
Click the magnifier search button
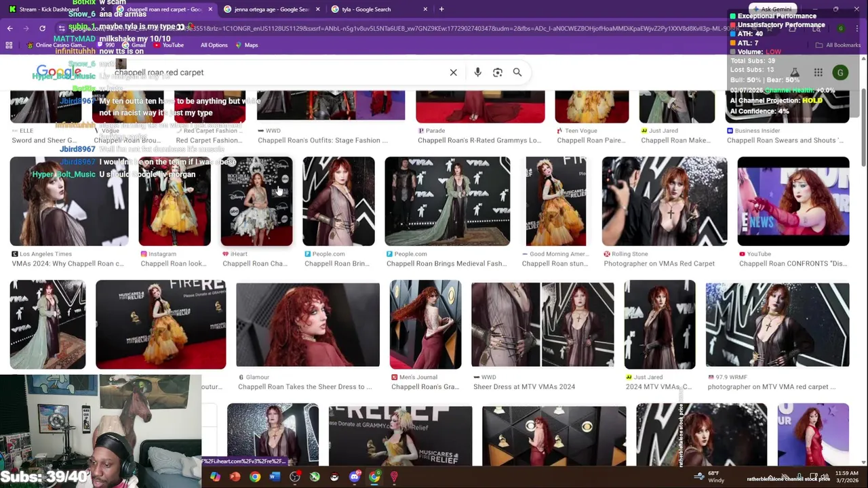(517, 73)
